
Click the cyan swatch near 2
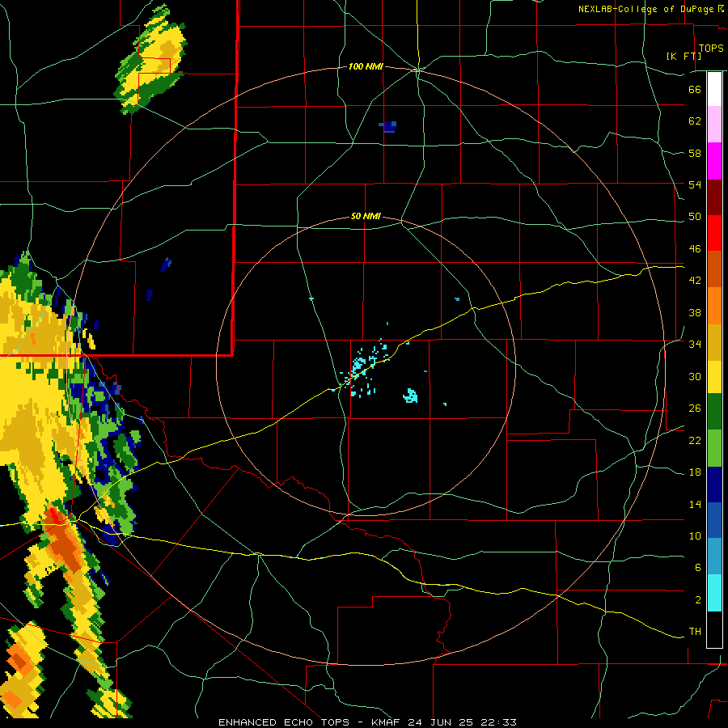(714, 593)
